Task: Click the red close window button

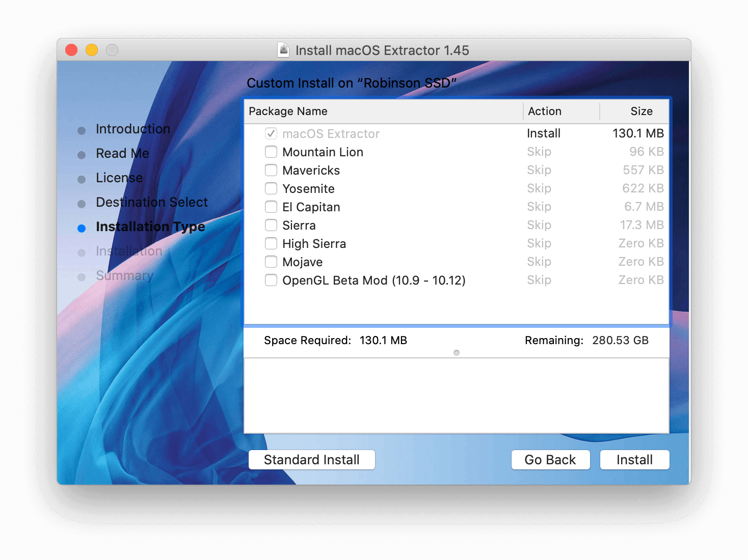Action: click(x=71, y=50)
